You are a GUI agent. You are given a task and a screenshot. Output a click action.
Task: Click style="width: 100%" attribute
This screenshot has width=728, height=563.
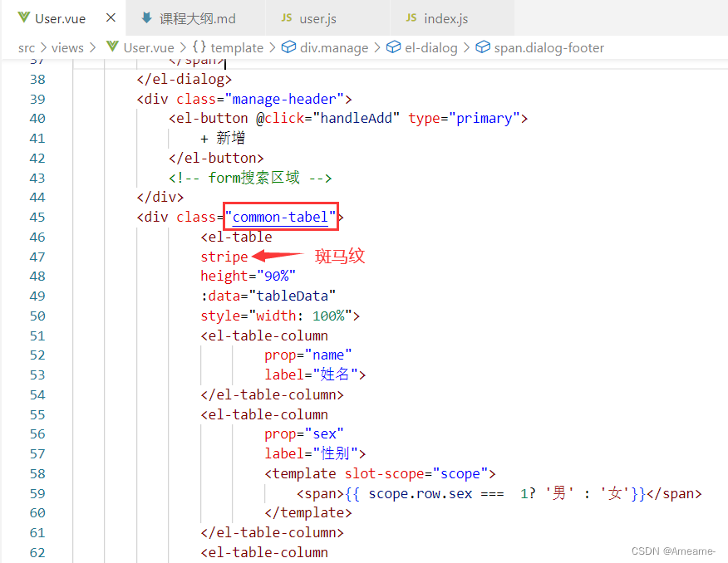click(276, 316)
